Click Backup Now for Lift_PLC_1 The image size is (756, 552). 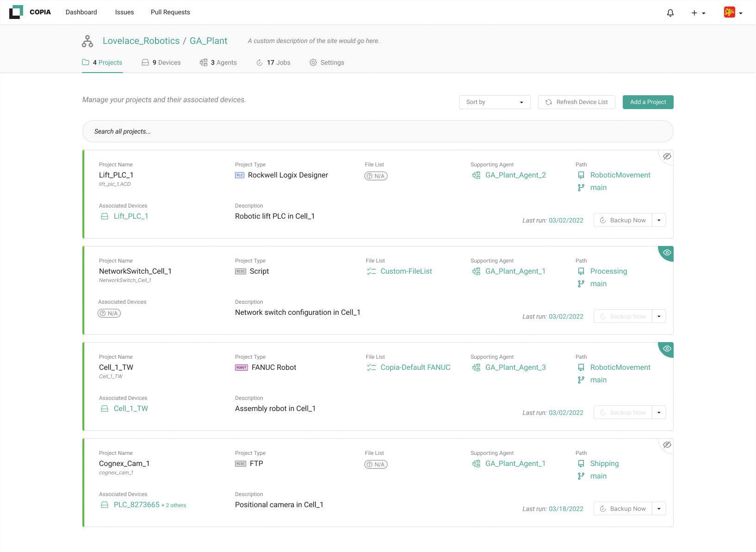[623, 220]
